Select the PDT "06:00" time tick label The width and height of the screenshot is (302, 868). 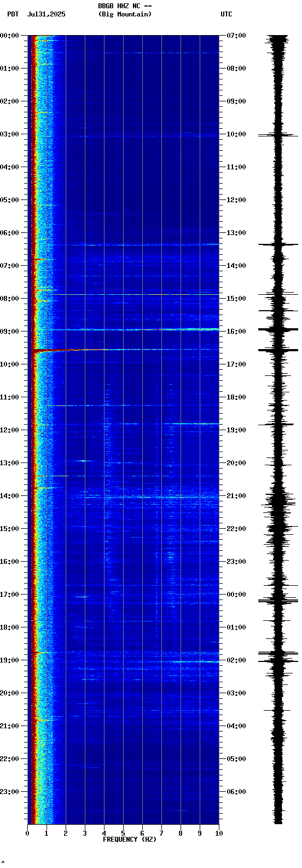point(9,233)
